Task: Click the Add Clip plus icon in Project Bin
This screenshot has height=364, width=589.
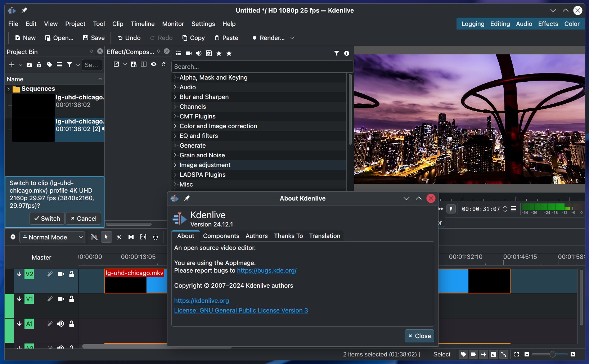Action: (x=12, y=65)
